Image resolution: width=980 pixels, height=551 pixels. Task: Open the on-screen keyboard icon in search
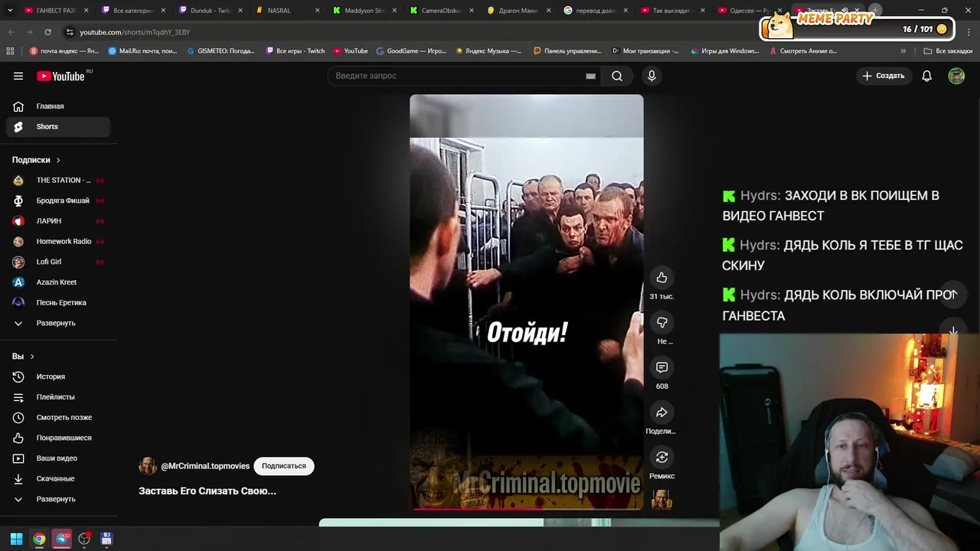(x=590, y=76)
